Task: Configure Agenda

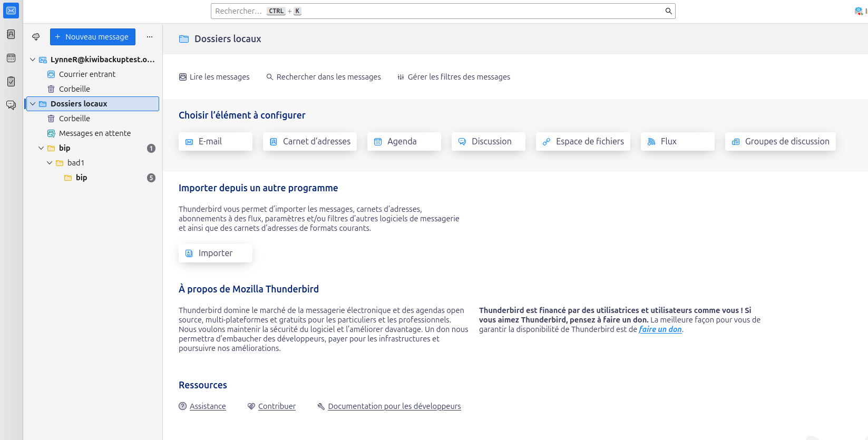Action: (404, 141)
